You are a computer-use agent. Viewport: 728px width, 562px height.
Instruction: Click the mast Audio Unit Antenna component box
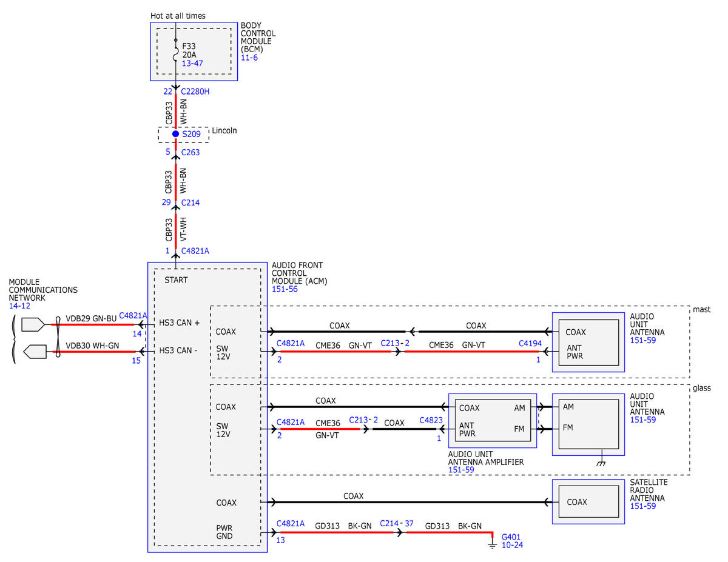click(588, 342)
